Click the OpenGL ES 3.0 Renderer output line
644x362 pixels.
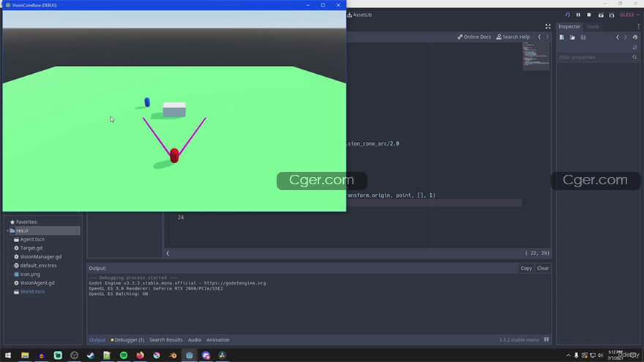pyautogui.click(x=156, y=289)
